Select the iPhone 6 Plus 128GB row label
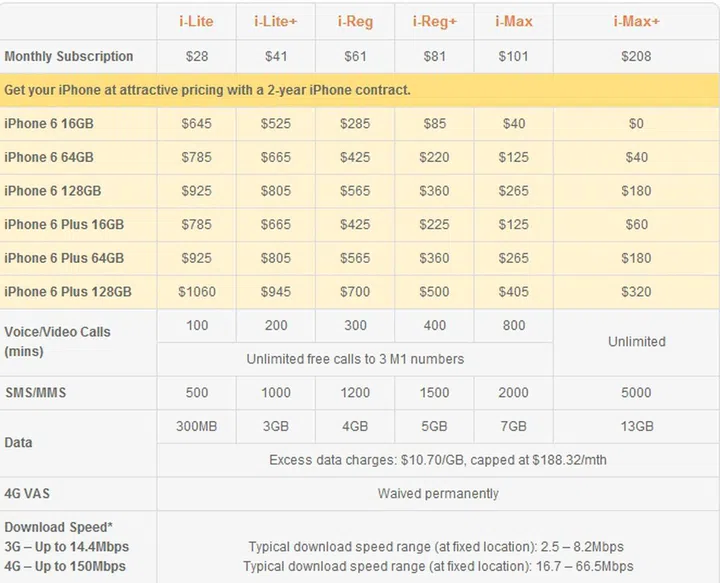The height and width of the screenshot is (583, 720). click(68, 292)
